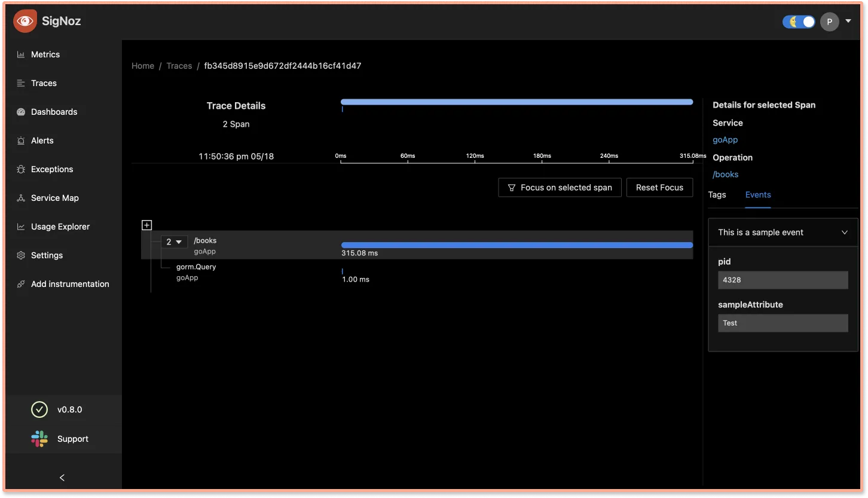Viewport: 868px width, 498px height.
Task: Click the Settings gear icon
Action: coord(21,255)
